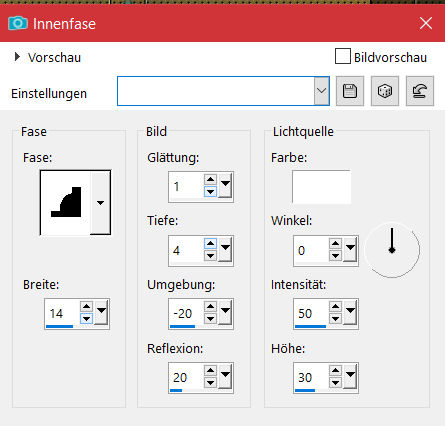Image resolution: width=445 pixels, height=426 pixels.
Task: Select the bevel shape preview thumbnail
Action: [66, 202]
